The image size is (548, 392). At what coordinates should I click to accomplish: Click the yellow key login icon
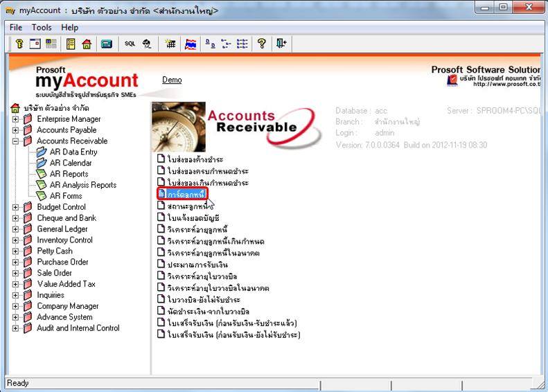19,44
